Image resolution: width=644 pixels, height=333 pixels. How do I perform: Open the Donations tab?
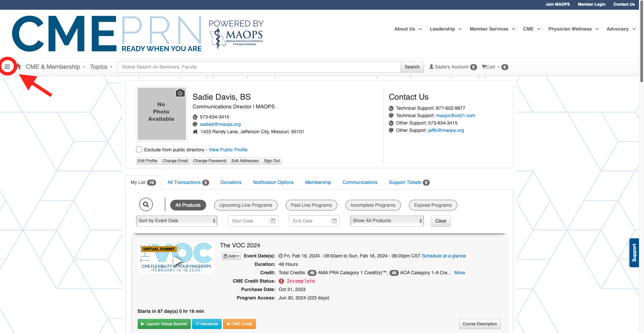[x=231, y=182]
